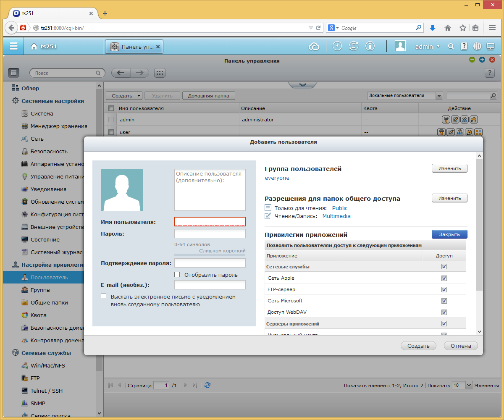Click the user avatar placeholder image

click(122, 190)
